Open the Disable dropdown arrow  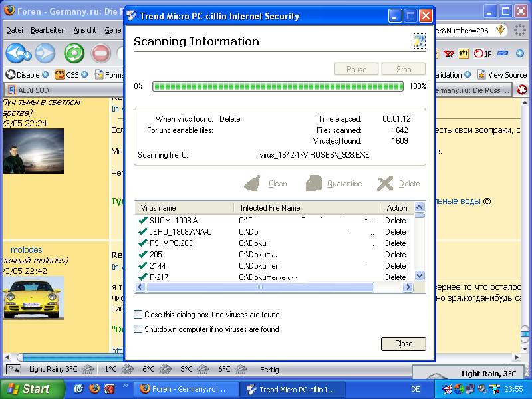[x=45, y=74]
